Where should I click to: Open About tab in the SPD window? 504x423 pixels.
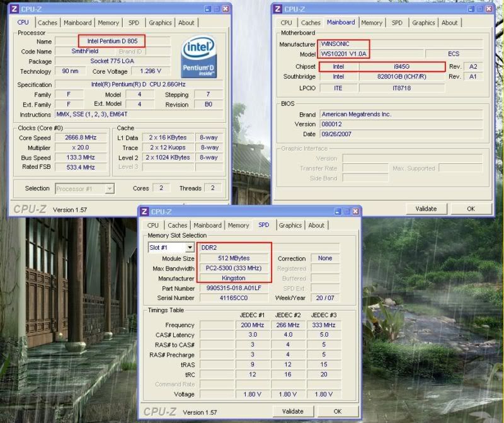(x=316, y=226)
